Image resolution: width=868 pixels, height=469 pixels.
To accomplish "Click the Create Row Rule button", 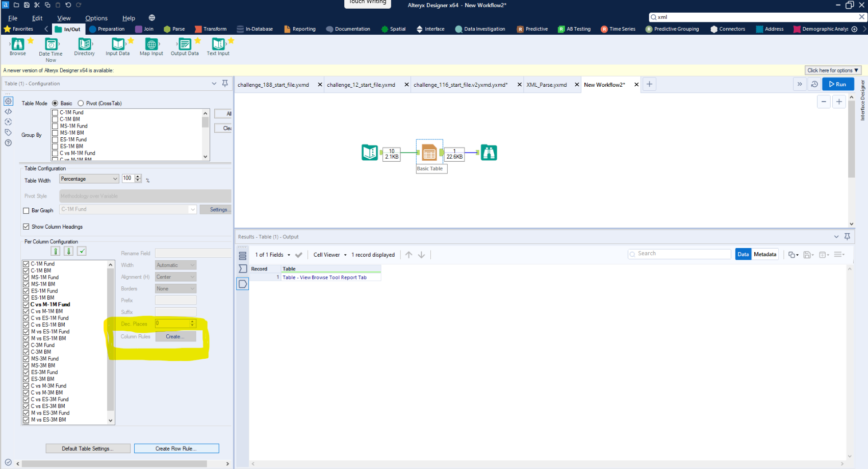I will [176, 448].
